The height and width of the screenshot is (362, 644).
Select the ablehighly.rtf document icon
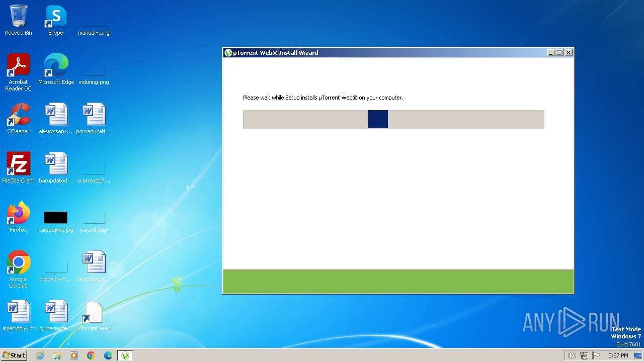pyautogui.click(x=18, y=316)
